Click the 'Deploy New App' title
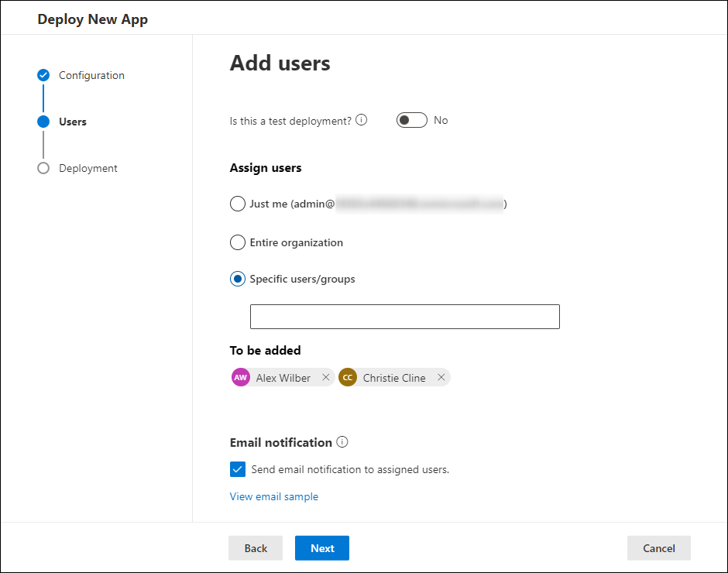The width and height of the screenshot is (728, 573). [93, 19]
